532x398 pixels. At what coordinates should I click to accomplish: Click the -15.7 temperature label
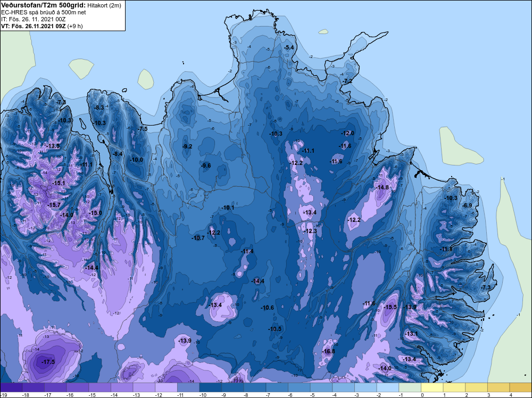tap(54, 205)
